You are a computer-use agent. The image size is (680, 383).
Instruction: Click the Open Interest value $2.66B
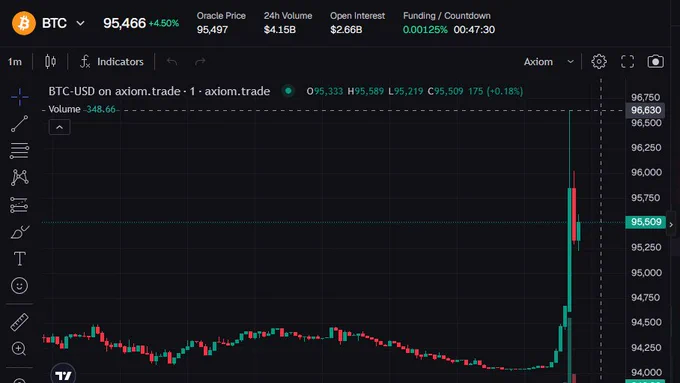[x=346, y=30]
